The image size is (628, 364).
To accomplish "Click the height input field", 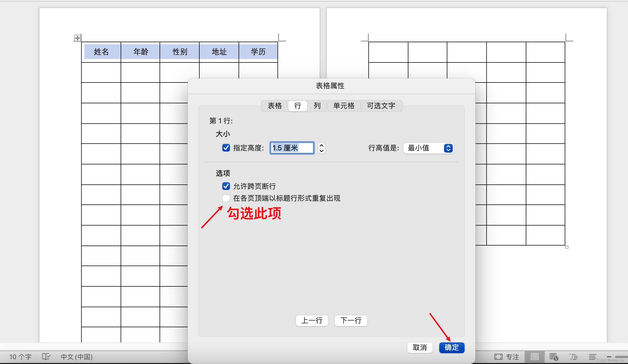I will coord(292,148).
